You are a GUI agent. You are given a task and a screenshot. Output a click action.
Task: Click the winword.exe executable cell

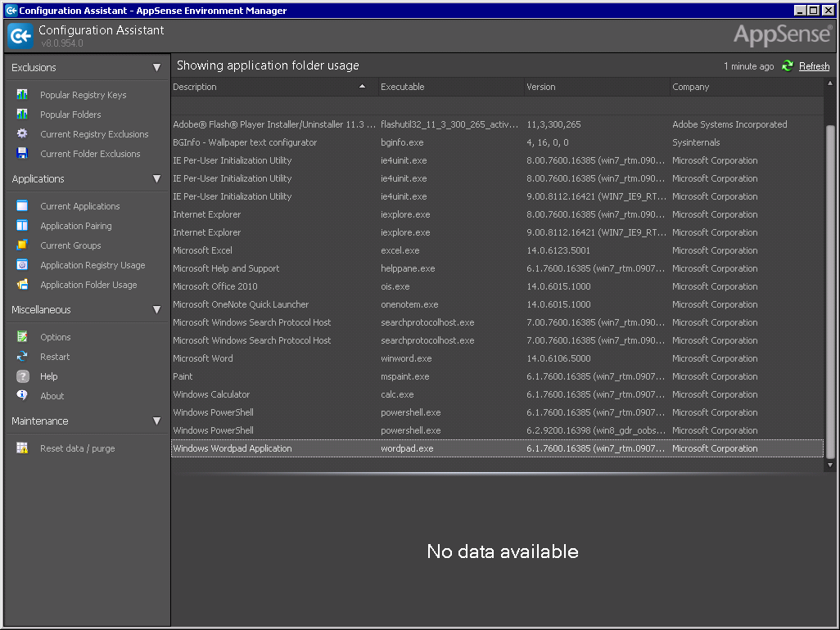click(x=406, y=358)
